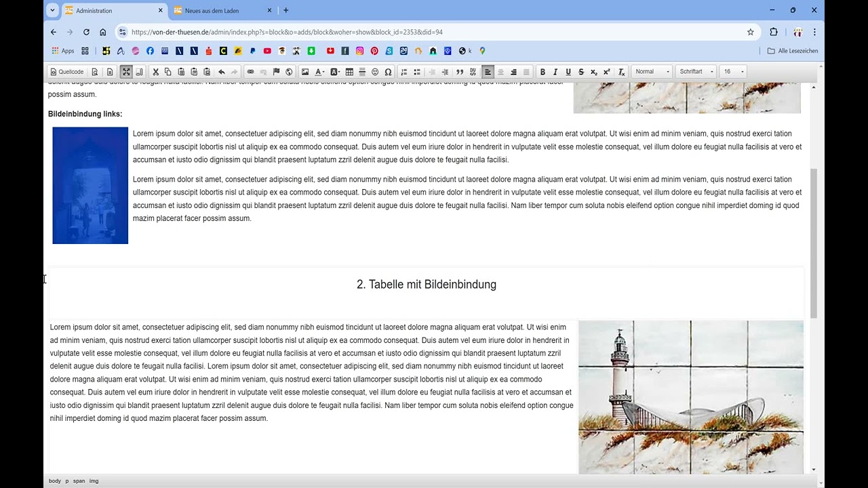Insert a special character with Omega icon

coord(388,72)
